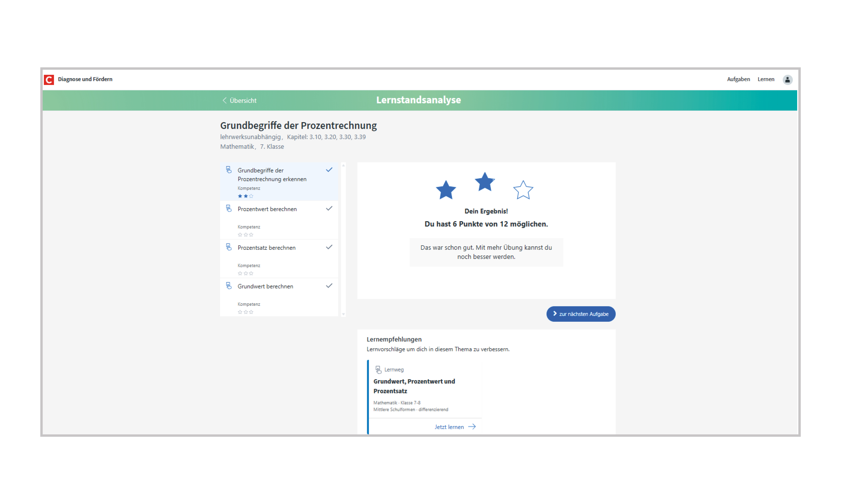Click the star rating under Prozentwert berechnen
841x504 pixels.
click(246, 235)
